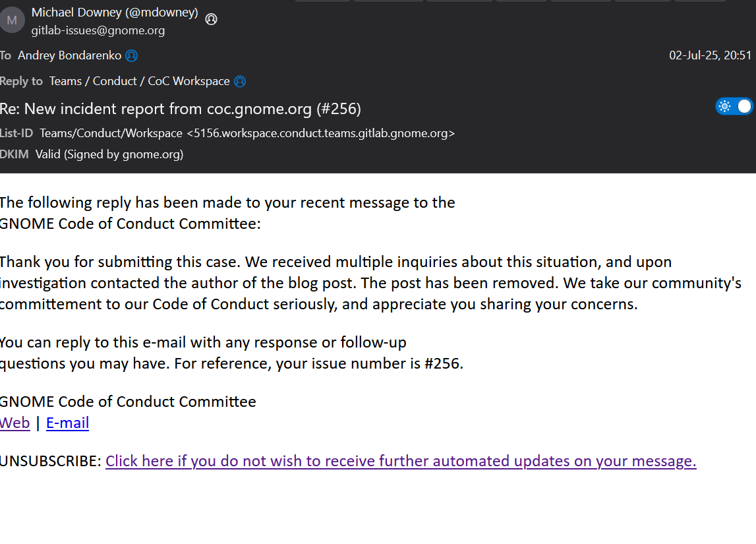Screen dimensions: 756x544
Task: Select recipient Andrey Bondarenko
Action: pos(69,55)
